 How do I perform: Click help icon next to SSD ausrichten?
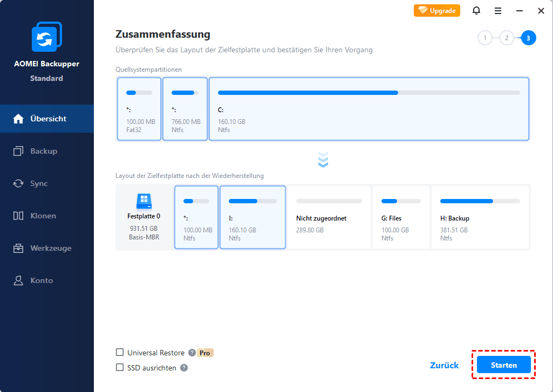point(184,368)
